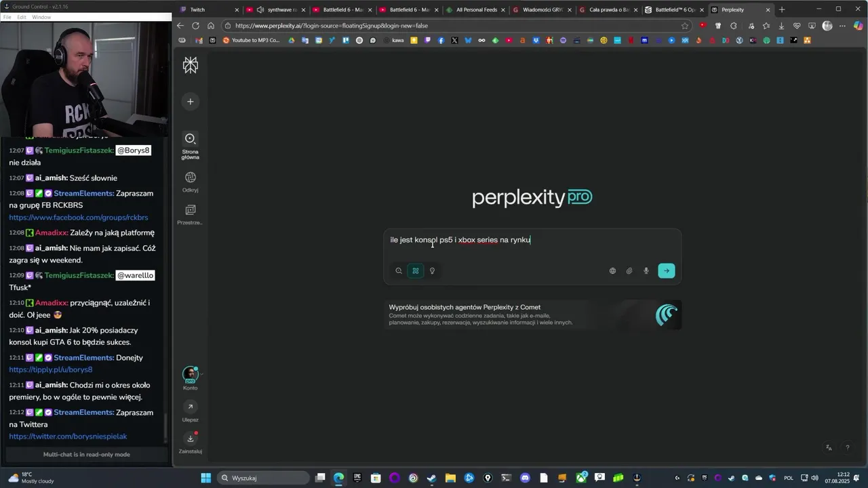Click the @Borys8 mention in chat
The image size is (868, 488).
click(134, 150)
